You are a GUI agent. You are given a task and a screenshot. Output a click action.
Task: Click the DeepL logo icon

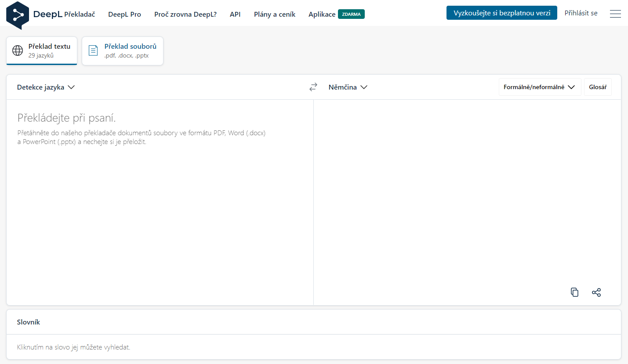18,15
